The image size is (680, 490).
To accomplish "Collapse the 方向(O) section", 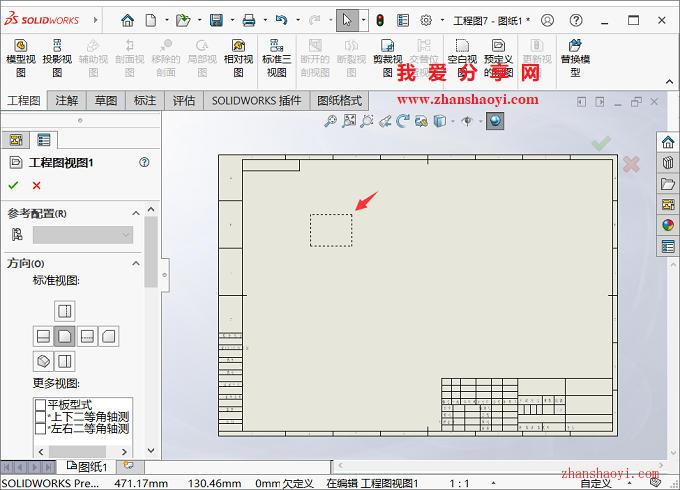I will tap(136, 263).
